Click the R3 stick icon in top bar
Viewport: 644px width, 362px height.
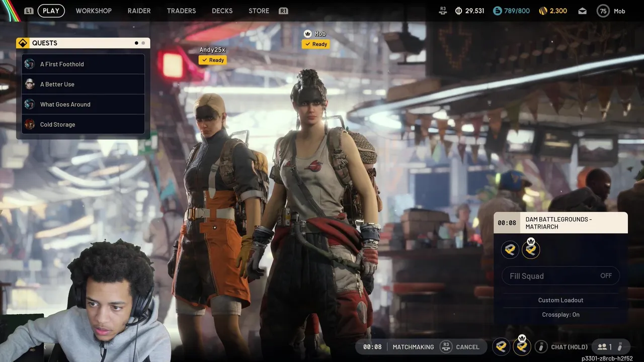pos(443,11)
